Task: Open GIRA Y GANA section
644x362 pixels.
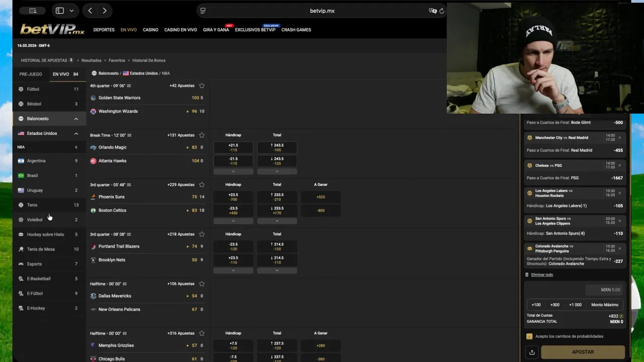Action: point(216,30)
